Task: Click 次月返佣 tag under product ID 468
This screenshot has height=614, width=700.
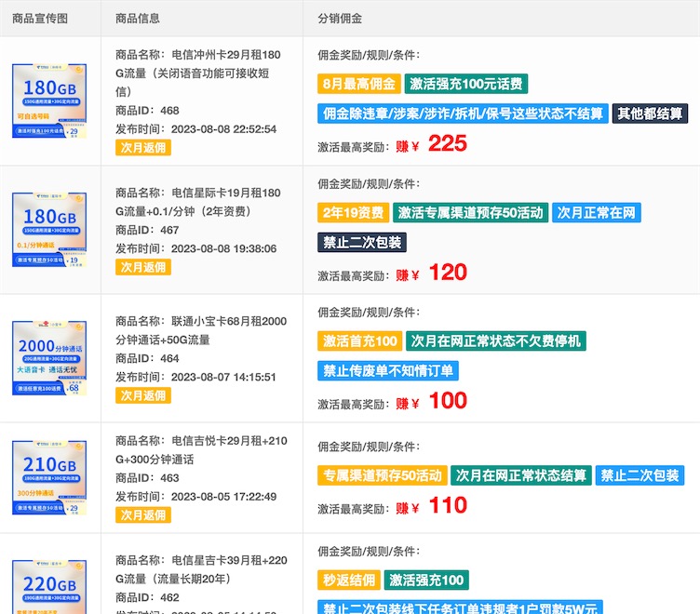Action: [142, 148]
